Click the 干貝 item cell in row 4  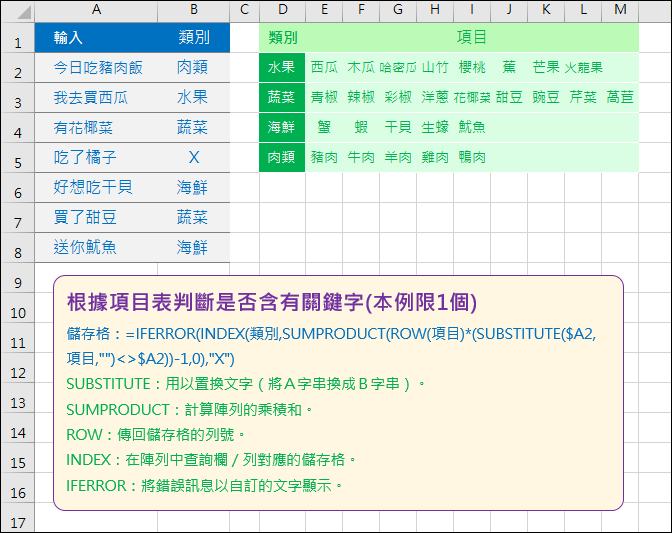[398, 128]
